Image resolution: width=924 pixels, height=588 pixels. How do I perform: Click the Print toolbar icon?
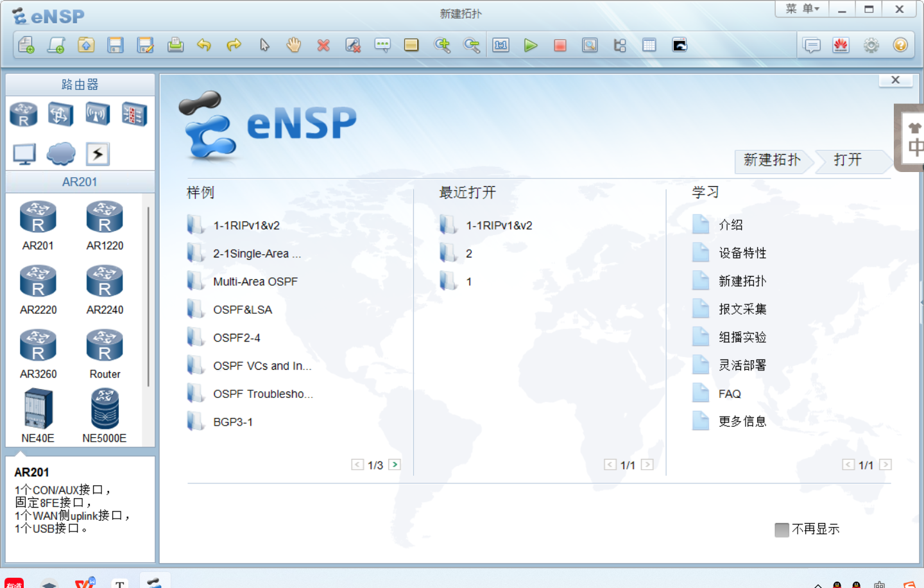175,45
